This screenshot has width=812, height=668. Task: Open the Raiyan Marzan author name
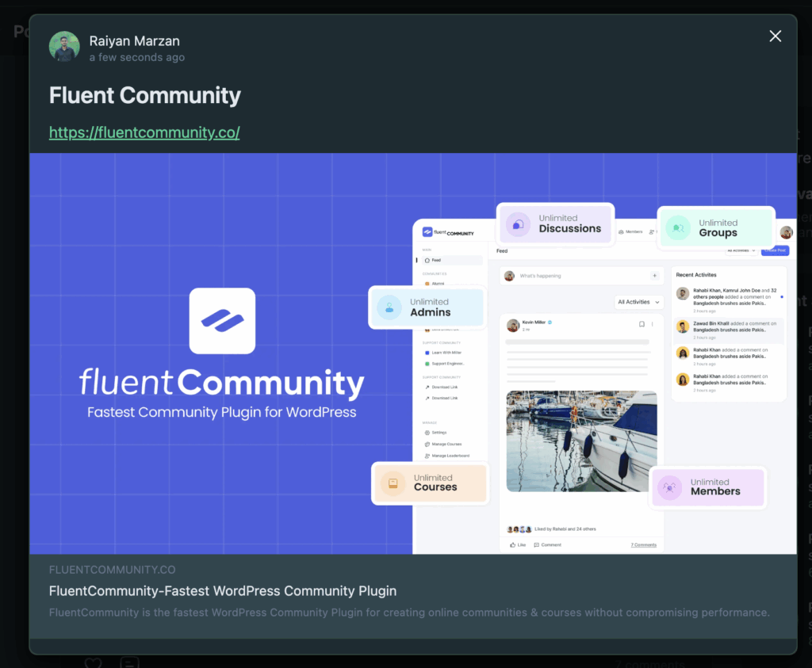pos(135,41)
